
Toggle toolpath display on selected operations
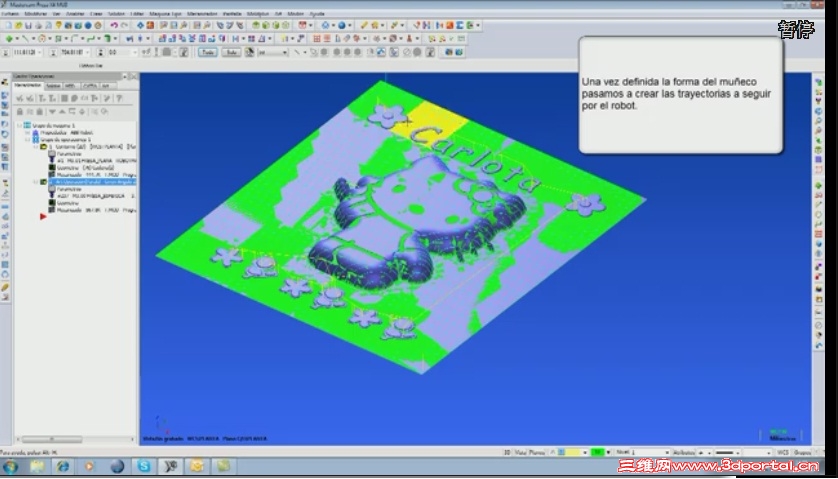(x=30, y=112)
